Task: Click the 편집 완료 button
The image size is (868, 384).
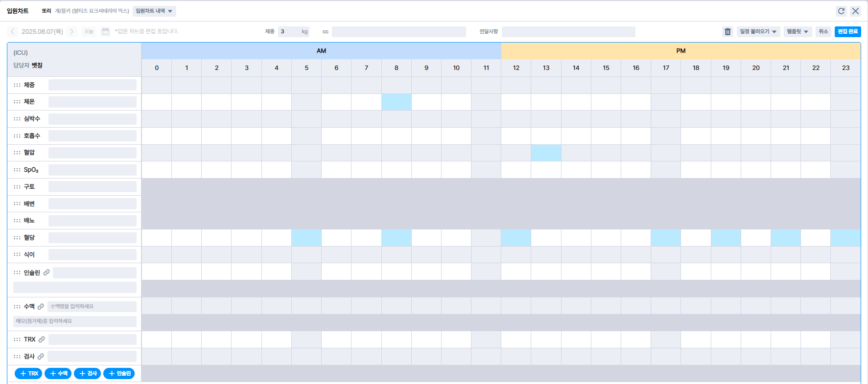Action: tap(847, 32)
